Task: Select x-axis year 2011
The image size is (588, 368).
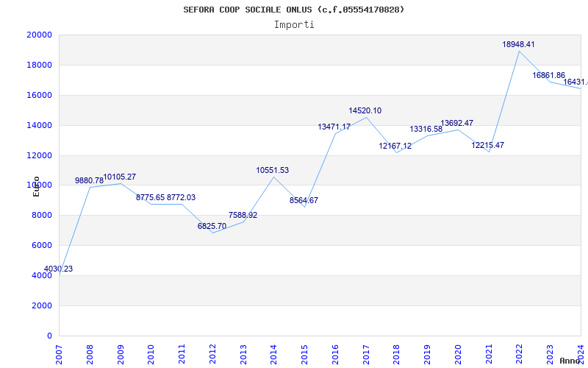Action: tap(182, 354)
